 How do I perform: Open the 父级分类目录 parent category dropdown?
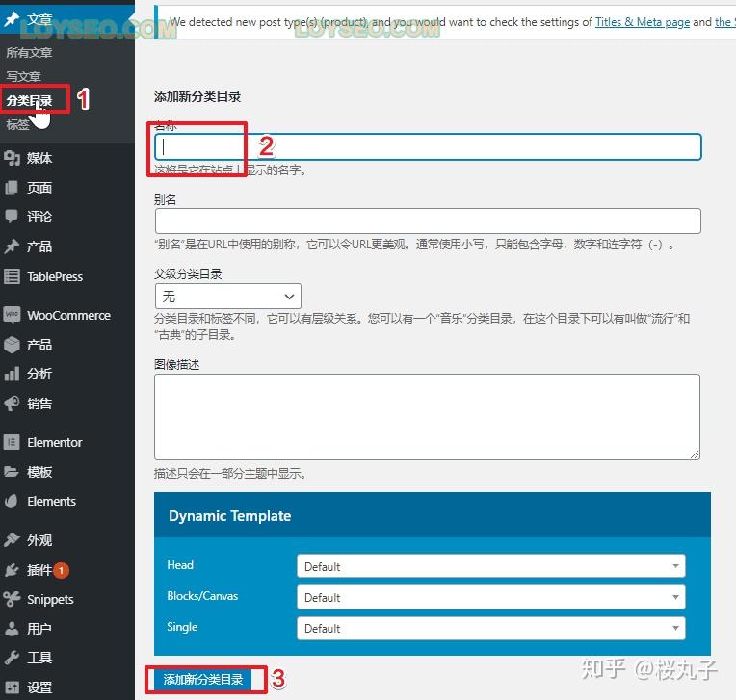pos(228,296)
